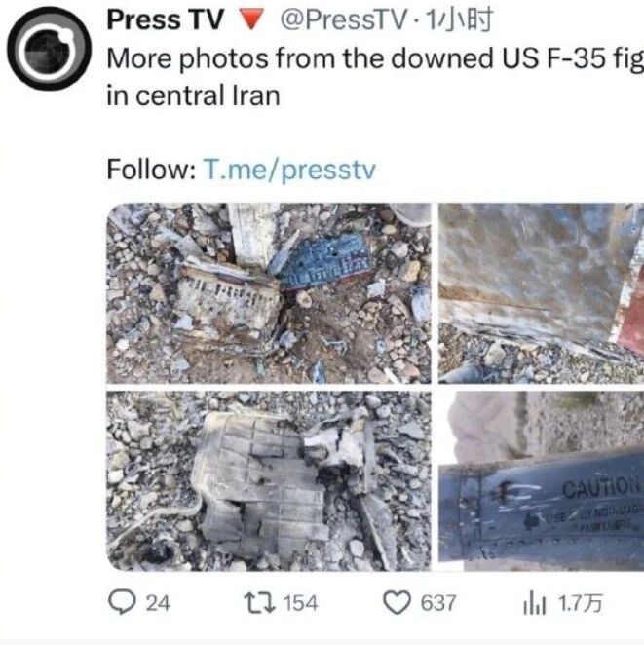Image resolution: width=644 pixels, height=645 pixels.
Task: Click the tweet text about the downed F-35
Action: (375, 77)
